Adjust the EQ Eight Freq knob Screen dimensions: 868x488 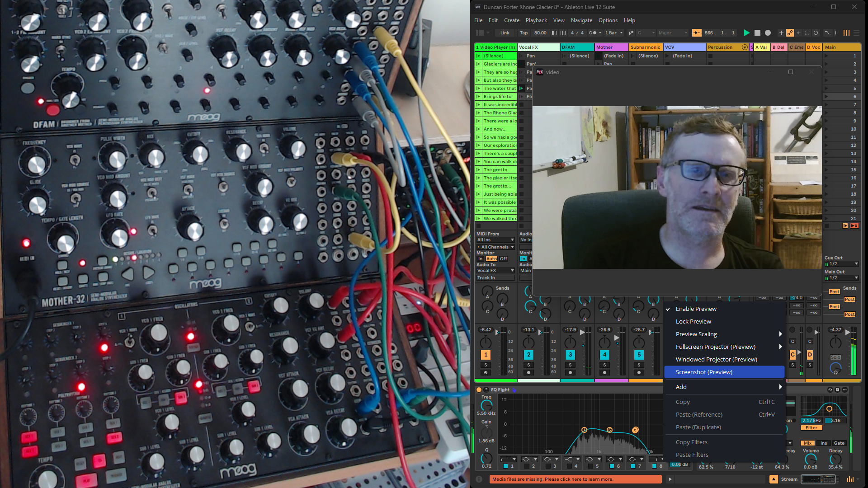pyautogui.click(x=486, y=405)
